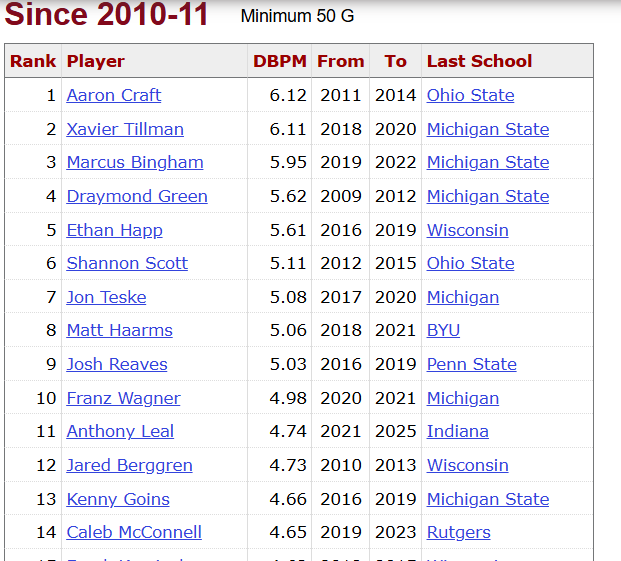Screen dimensions: 621x561
Task: Click the Last School column header
Action: [479, 61]
